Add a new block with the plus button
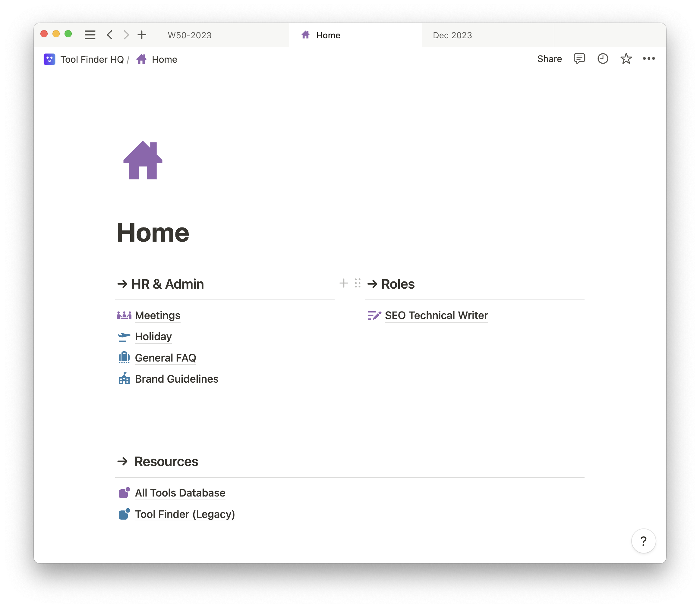The image size is (700, 608). pyautogui.click(x=344, y=283)
